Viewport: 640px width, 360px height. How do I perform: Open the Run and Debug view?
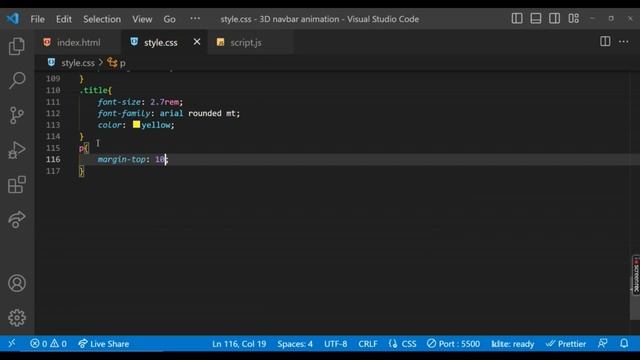click(x=17, y=150)
